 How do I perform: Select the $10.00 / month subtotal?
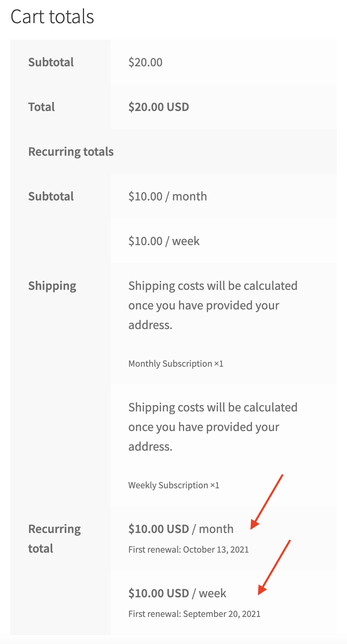[x=168, y=196]
